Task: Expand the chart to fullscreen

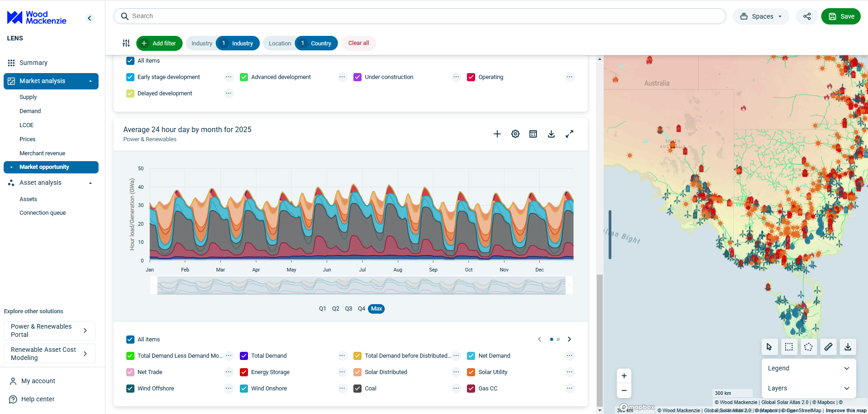Action: click(570, 133)
